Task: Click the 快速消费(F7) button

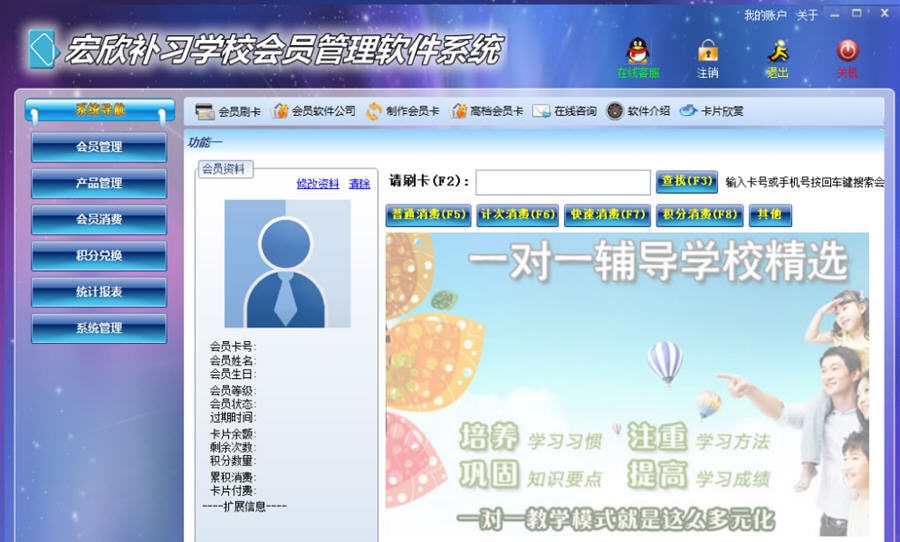Action: point(607,215)
